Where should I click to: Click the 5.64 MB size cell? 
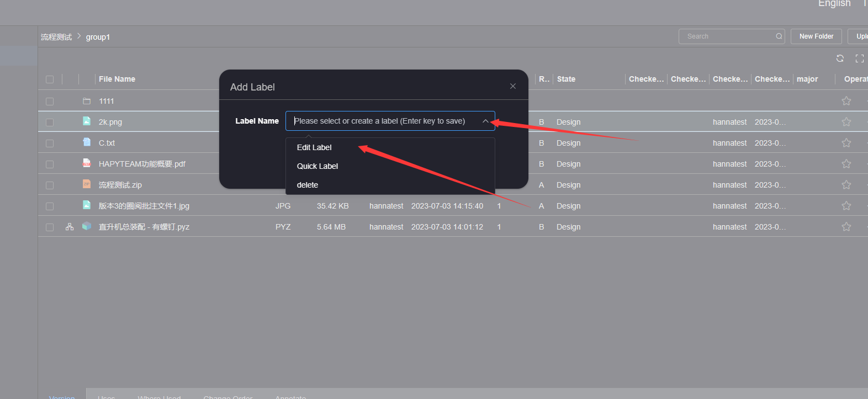click(331, 227)
